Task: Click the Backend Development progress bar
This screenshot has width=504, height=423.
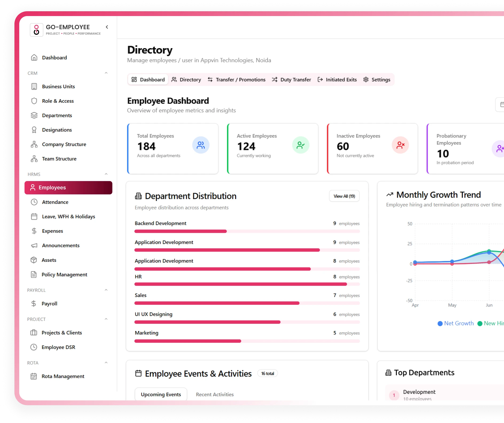Action: (x=247, y=231)
